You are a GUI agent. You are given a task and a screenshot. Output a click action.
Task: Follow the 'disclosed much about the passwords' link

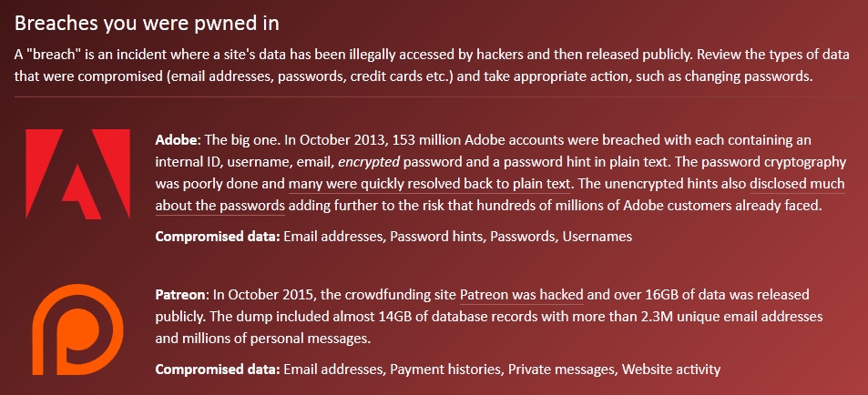tap(500, 195)
